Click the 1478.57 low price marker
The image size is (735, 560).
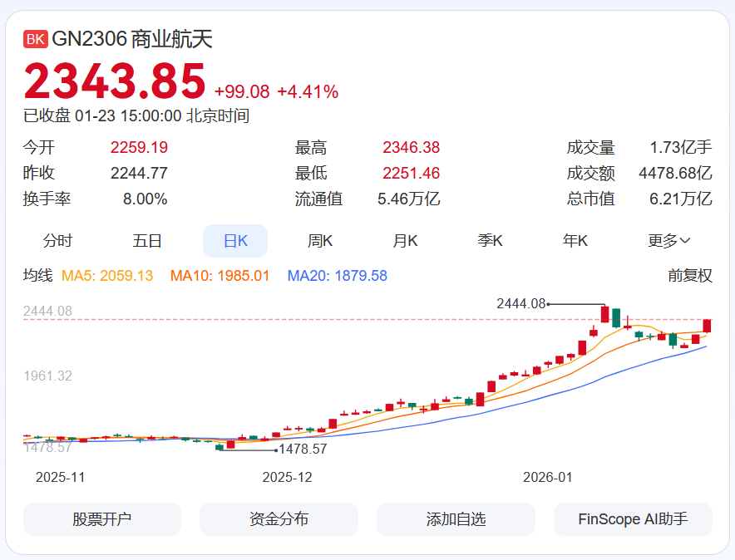(303, 449)
